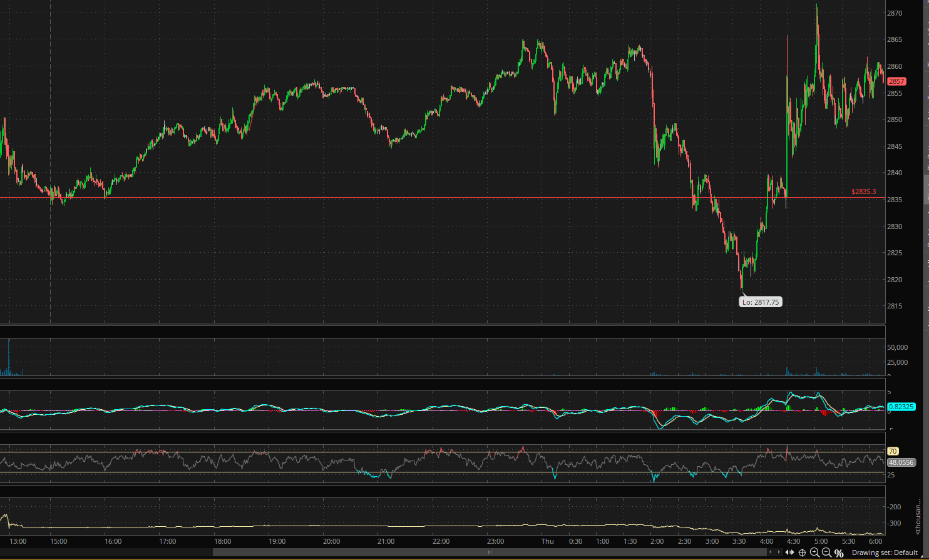Click the resize grip beside Drawing set
929x560 pixels.
pos(922,556)
